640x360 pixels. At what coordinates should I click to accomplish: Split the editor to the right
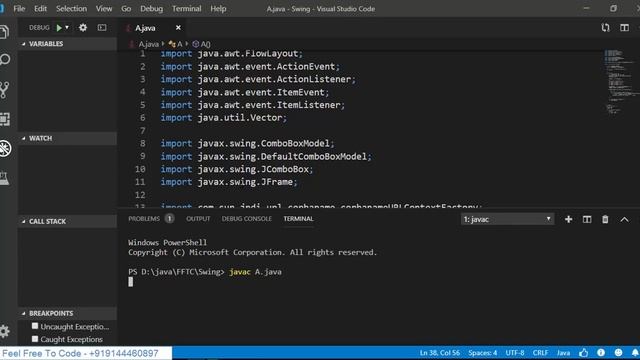pyautogui.click(x=624, y=27)
